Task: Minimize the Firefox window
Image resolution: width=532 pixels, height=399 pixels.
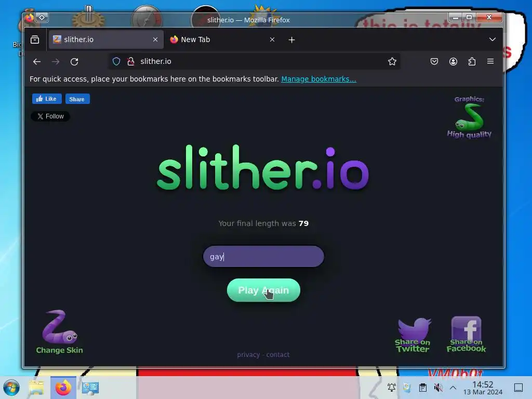Action: tap(456, 17)
